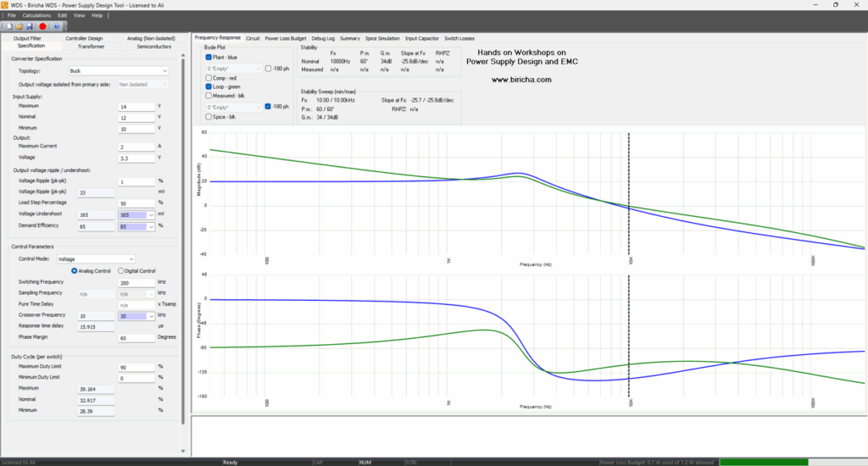Uncheck the Plant - blue checkbox
Viewport: 868px width, 466px height.
point(209,57)
